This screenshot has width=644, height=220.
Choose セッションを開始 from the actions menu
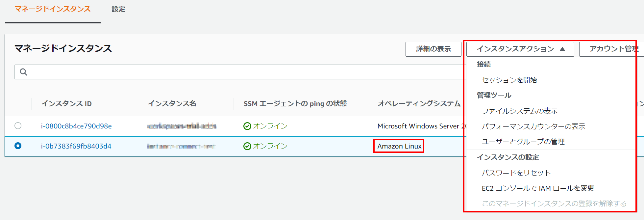[508, 80]
